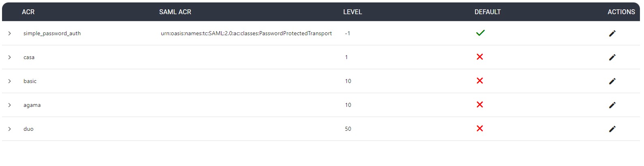Expand the casa row details
644x166 pixels.
pyautogui.click(x=10, y=57)
